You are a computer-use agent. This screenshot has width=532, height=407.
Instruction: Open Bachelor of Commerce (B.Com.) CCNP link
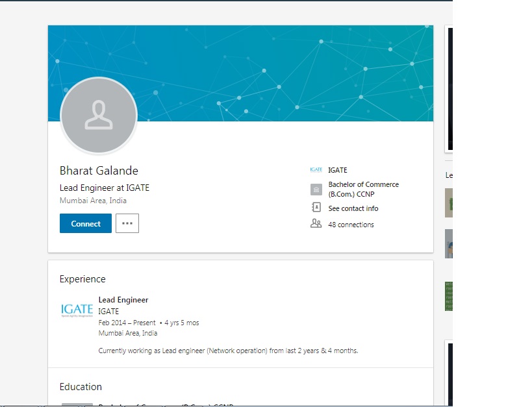[x=363, y=190]
